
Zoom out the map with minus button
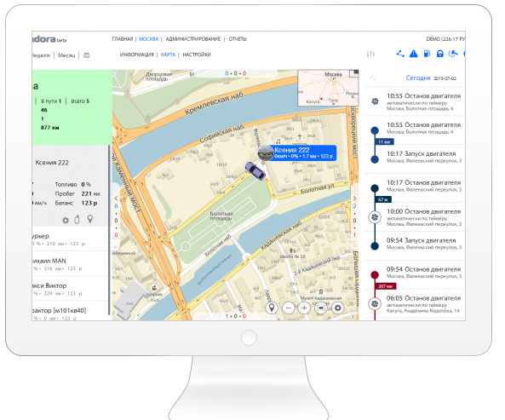click(x=288, y=308)
